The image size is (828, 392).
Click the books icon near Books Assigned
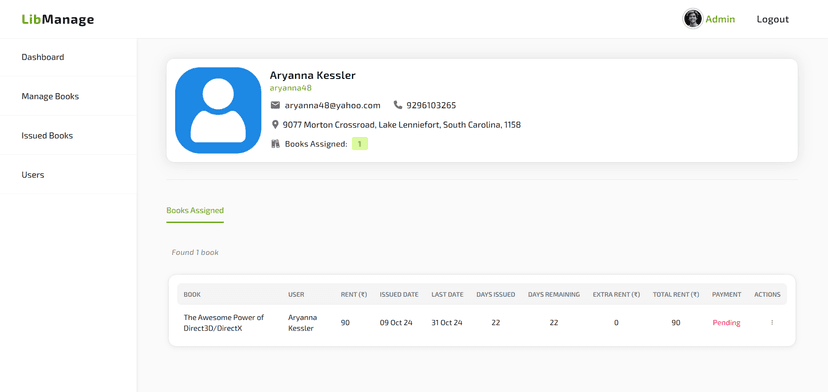(275, 144)
